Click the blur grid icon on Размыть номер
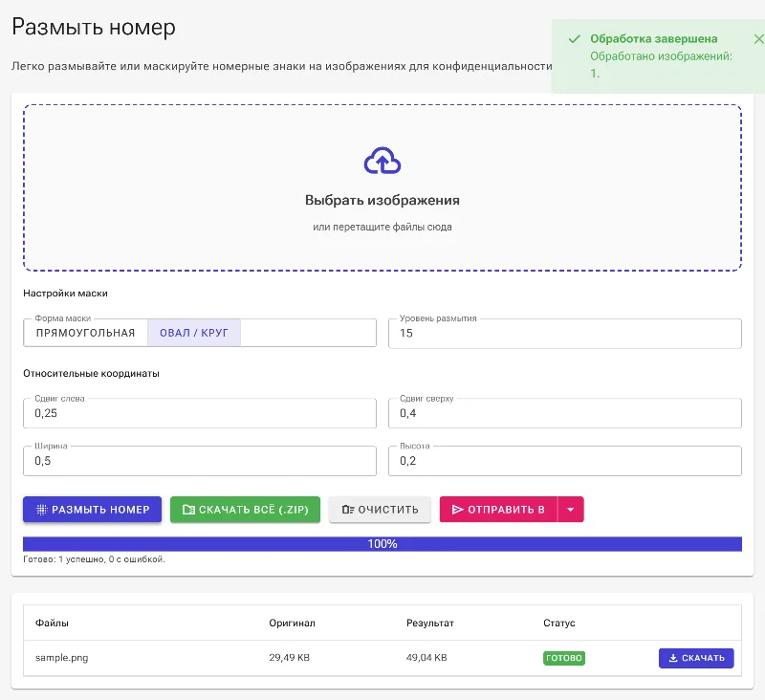765x700 pixels. [x=41, y=510]
